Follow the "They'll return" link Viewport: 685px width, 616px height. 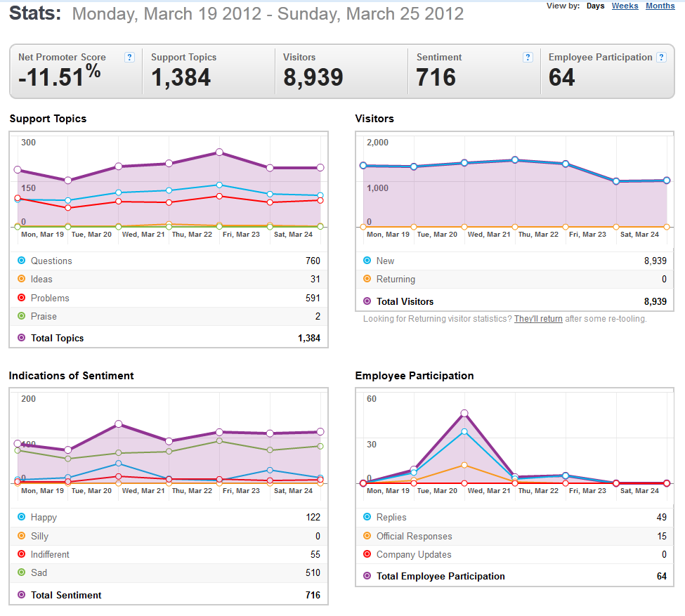[x=538, y=318]
